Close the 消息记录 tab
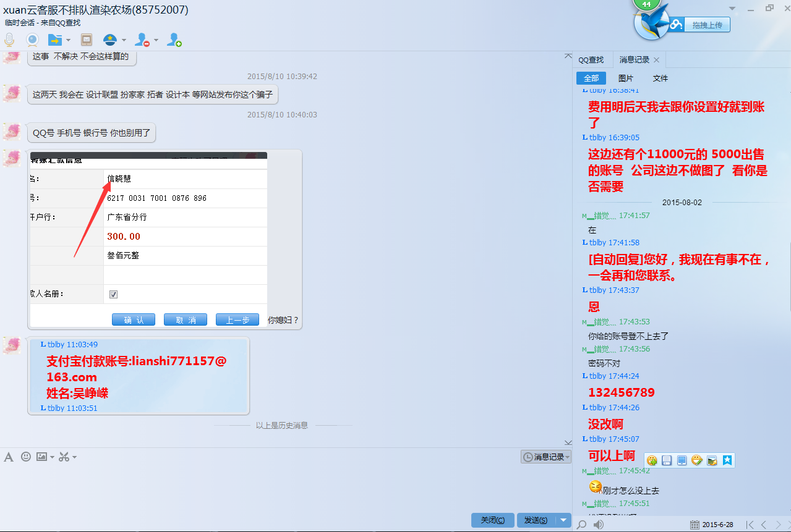Viewport: 791px width, 532px height. click(657, 60)
